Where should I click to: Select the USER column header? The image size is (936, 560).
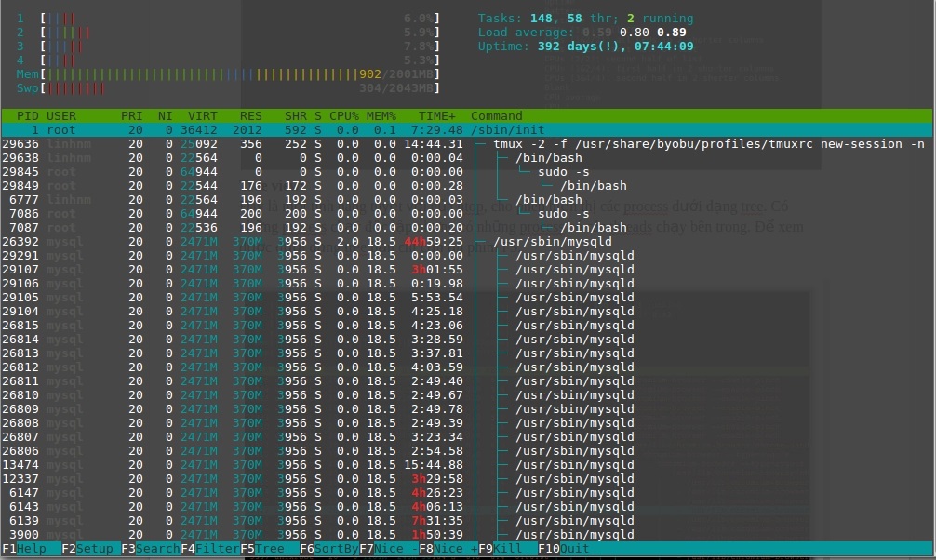[60, 115]
